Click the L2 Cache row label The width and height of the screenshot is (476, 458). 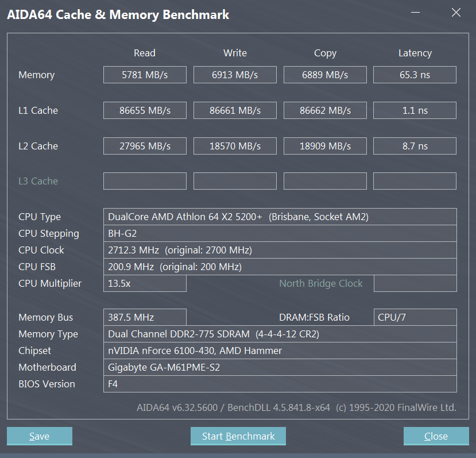(38, 146)
